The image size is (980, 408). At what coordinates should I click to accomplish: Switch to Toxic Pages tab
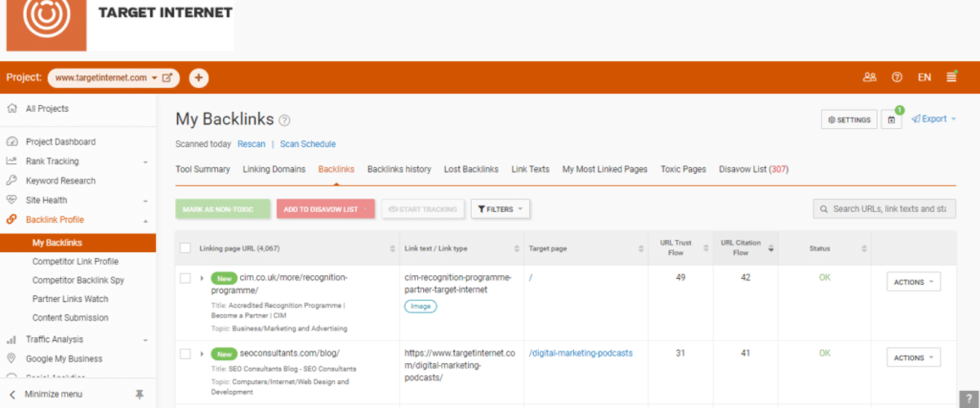coord(684,170)
